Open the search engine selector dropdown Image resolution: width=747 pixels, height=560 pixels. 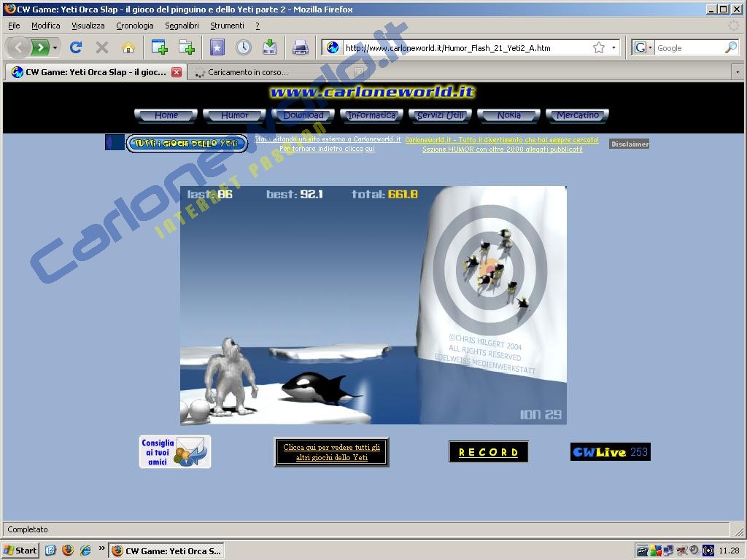(x=643, y=47)
